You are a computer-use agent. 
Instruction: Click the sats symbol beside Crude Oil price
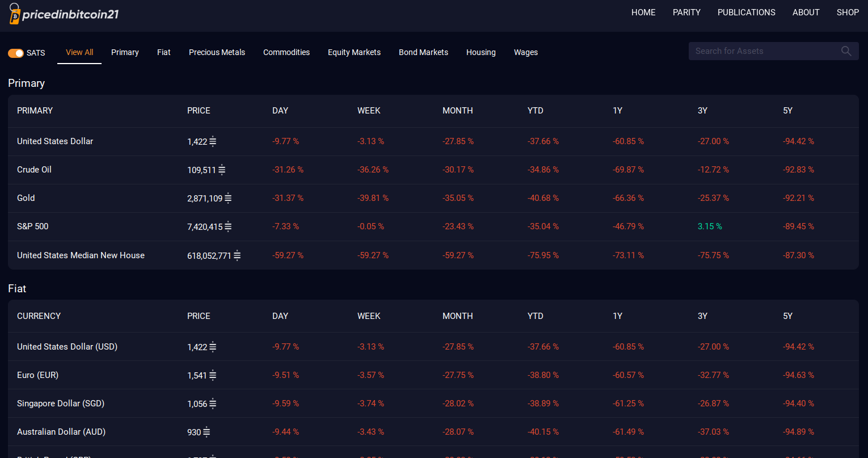point(222,170)
